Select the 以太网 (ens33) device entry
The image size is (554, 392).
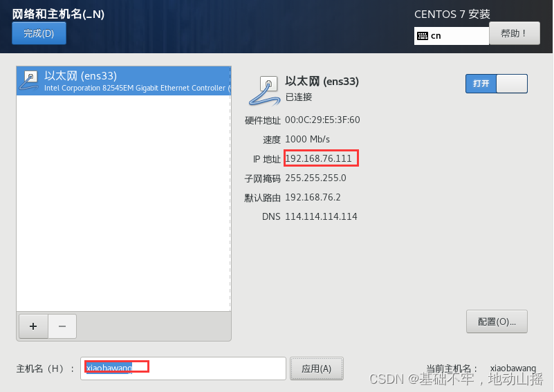(x=124, y=81)
